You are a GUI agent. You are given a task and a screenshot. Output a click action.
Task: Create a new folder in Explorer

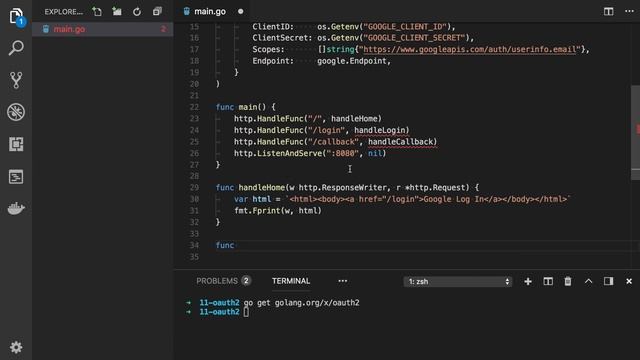pos(117,11)
